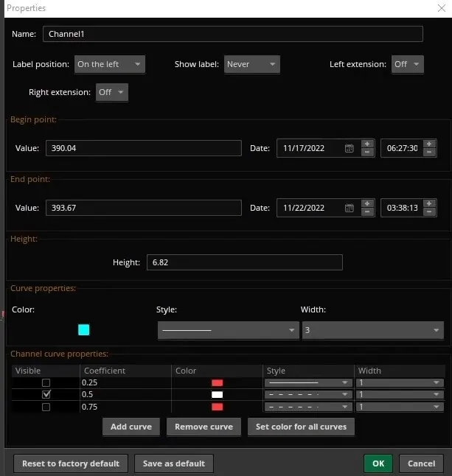Image resolution: width=452 pixels, height=476 pixels.
Task: Change red color of 0.25 curve
Action: coord(218,383)
